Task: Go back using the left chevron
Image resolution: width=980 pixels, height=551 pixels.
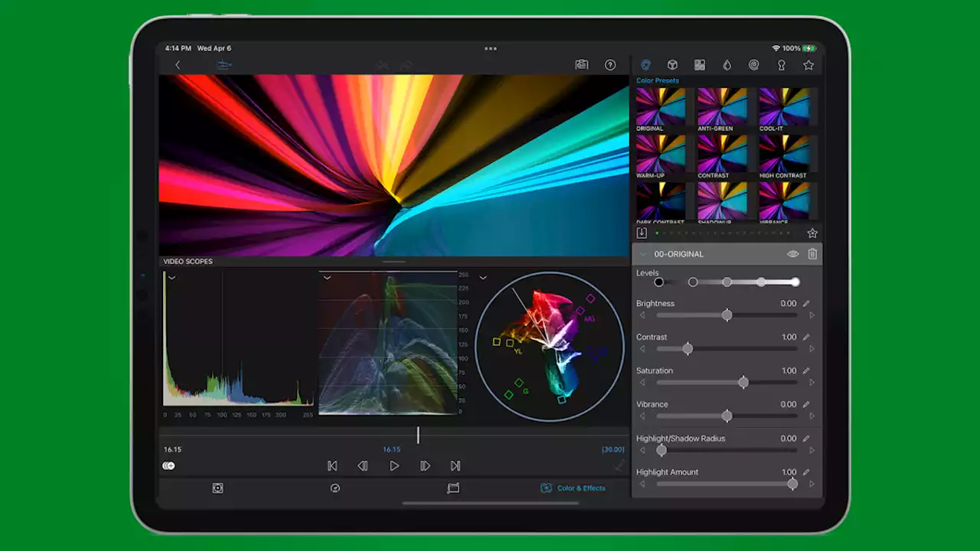Action: click(178, 65)
